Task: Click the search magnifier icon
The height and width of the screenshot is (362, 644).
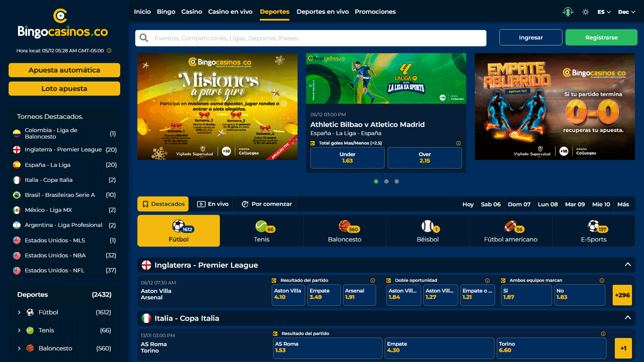Action: 143,38
